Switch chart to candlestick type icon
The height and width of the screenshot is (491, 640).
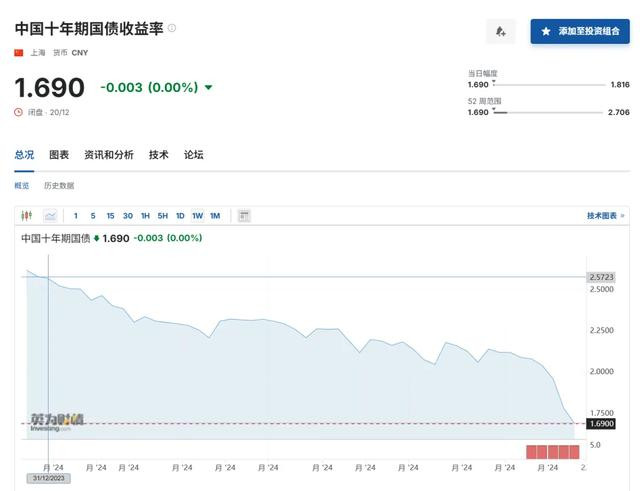coord(27,215)
